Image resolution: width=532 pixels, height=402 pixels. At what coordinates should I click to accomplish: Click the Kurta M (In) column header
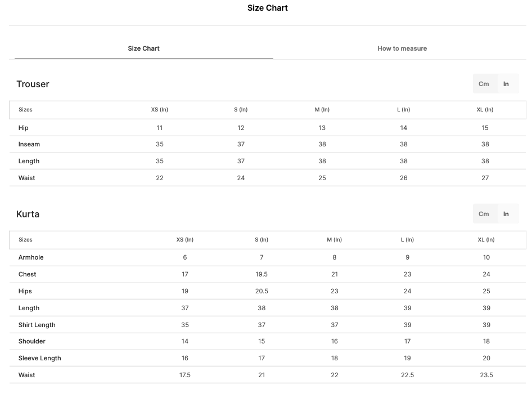334,240
